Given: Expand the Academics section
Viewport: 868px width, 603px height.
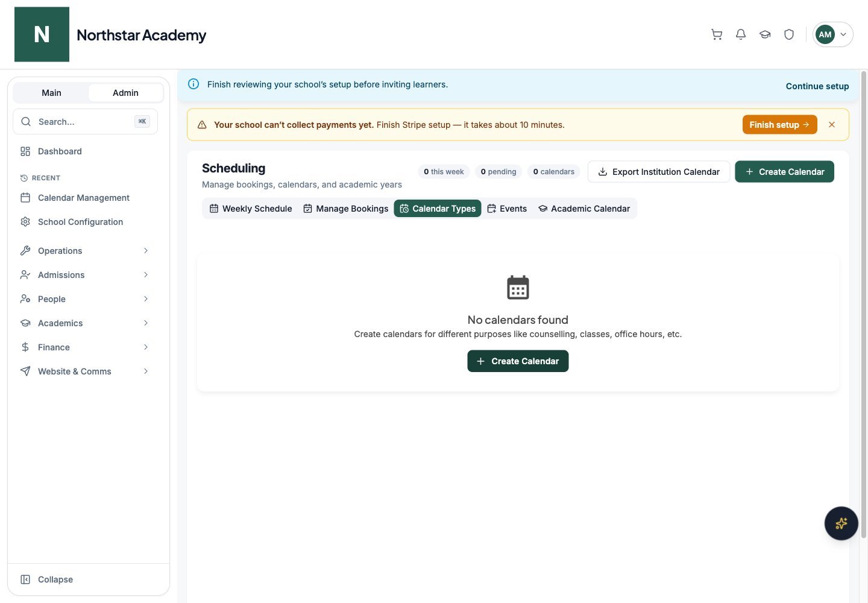Looking at the screenshot, I should 85,323.
